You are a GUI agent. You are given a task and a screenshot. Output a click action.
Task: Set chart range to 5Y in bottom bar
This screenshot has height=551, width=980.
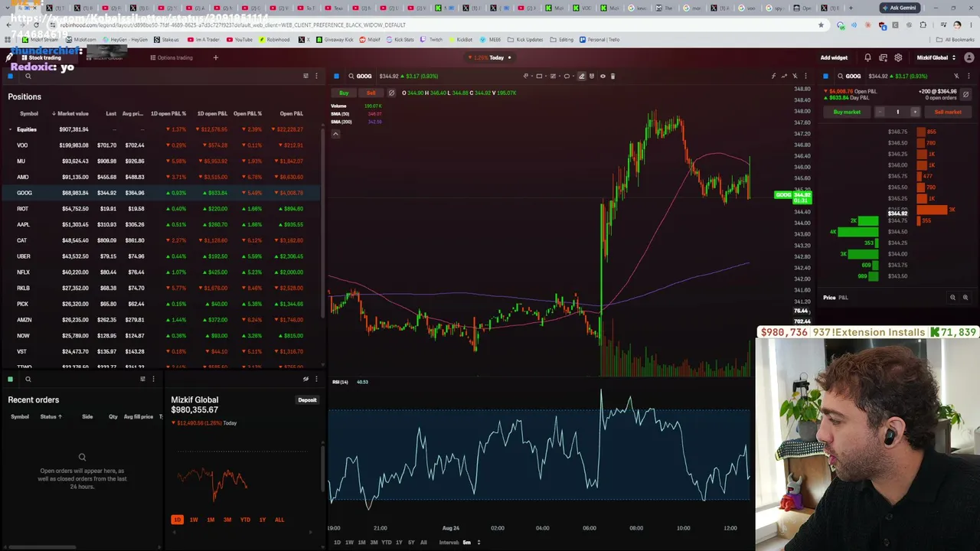tap(411, 543)
